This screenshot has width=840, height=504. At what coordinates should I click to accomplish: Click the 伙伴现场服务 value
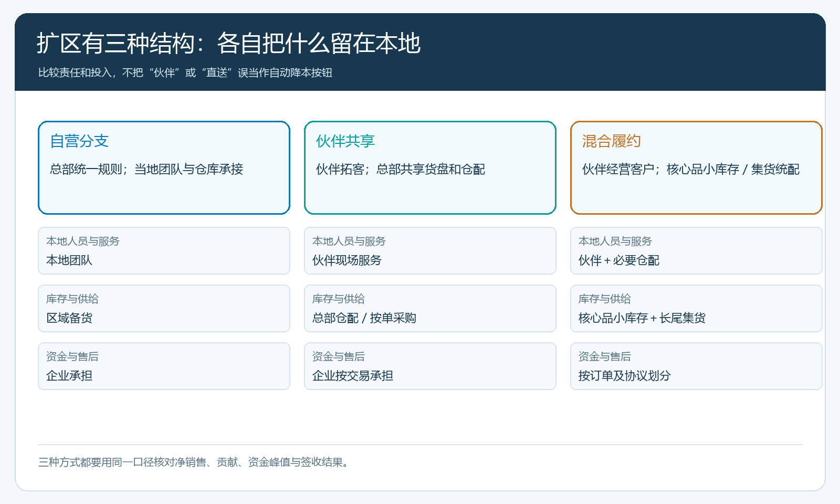click(347, 260)
